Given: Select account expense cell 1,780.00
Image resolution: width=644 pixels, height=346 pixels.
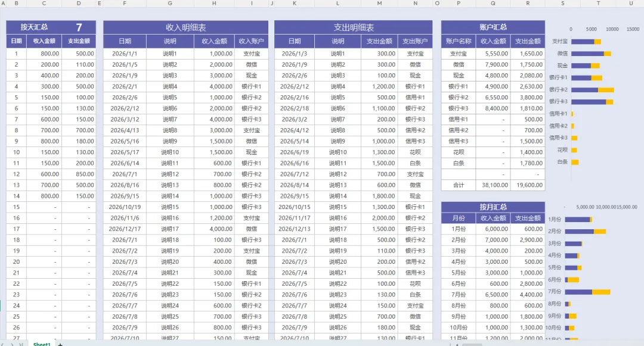Looking at the screenshot, I should 528,163.
